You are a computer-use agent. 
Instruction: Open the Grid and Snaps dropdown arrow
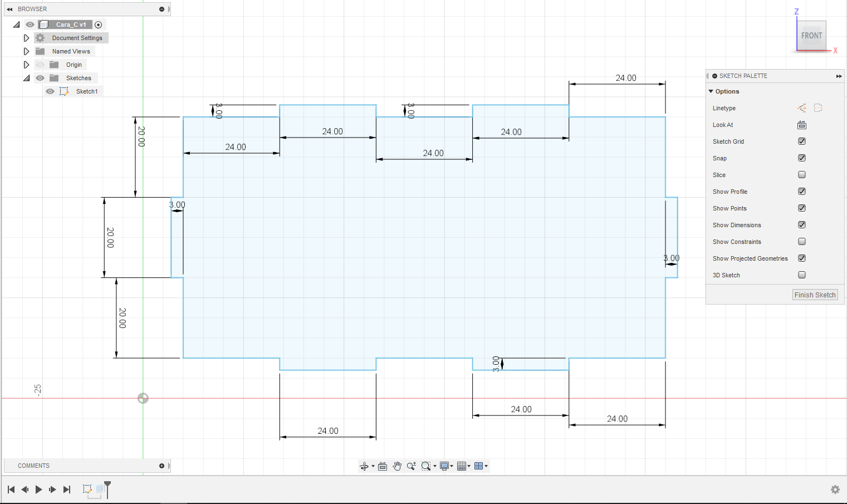click(x=469, y=466)
